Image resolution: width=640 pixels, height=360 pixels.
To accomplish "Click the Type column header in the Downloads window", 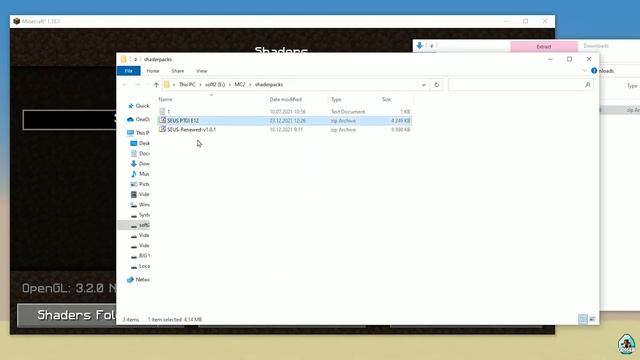I will (632, 86).
